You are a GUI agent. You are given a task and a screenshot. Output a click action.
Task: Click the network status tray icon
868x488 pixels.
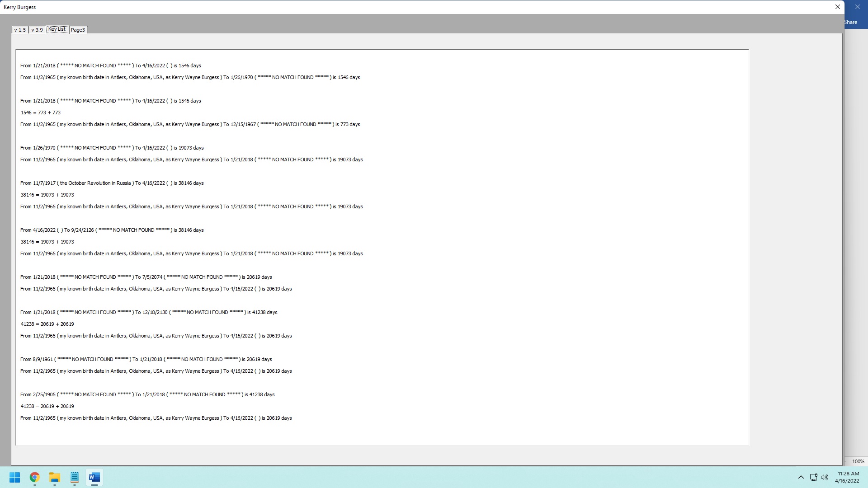click(x=813, y=477)
